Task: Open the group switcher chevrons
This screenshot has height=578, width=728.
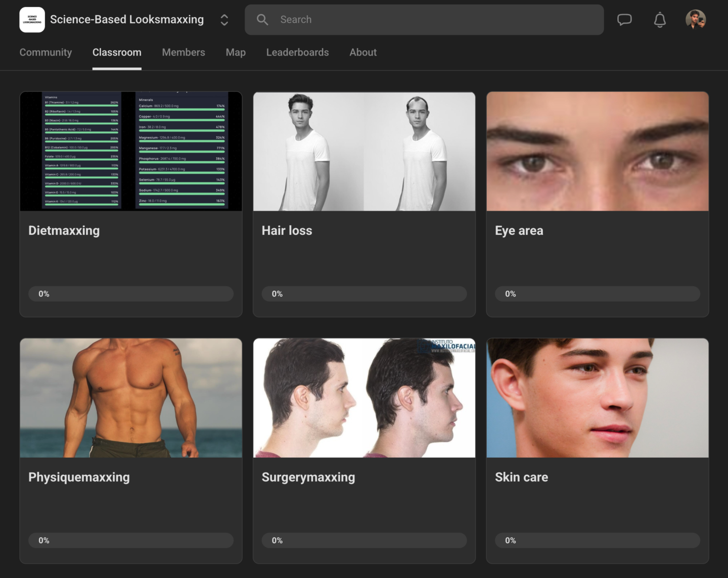Action: click(224, 20)
